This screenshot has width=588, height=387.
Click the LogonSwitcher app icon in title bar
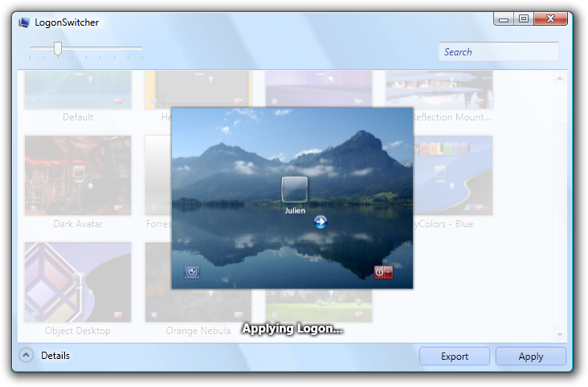24,22
